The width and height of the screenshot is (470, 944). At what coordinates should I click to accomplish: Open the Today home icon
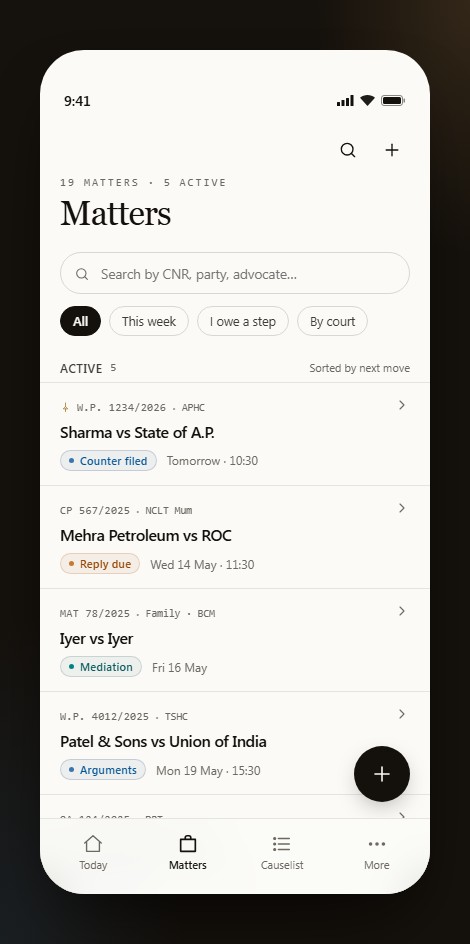tap(93, 843)
